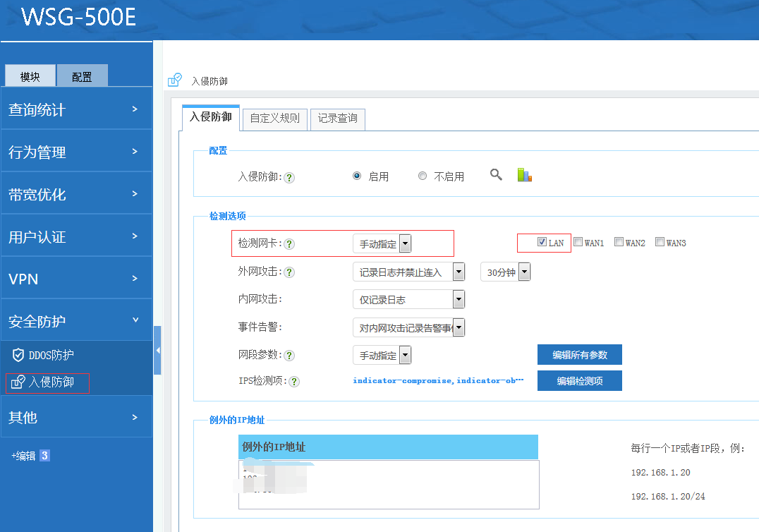The height and width of the screenshot is (532, 759).
Task: Open the bar chart statistics icon
Action: coord(524,175)
